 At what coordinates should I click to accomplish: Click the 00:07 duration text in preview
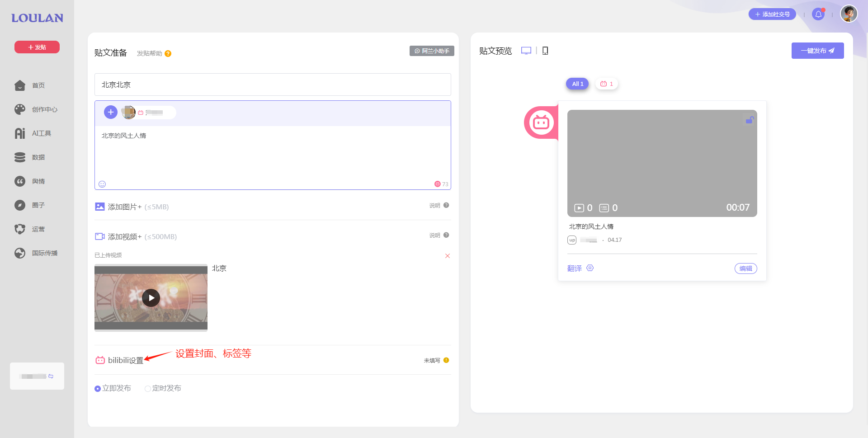[738, 207]
